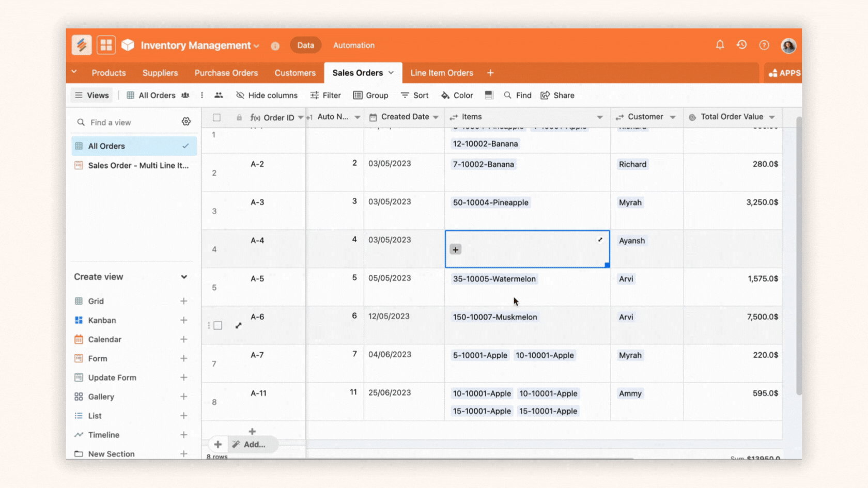Image resolution: width=868 pixels, height=488 pixels.
Task: Click the base info icon beside title
Action: tap(275, 46)
